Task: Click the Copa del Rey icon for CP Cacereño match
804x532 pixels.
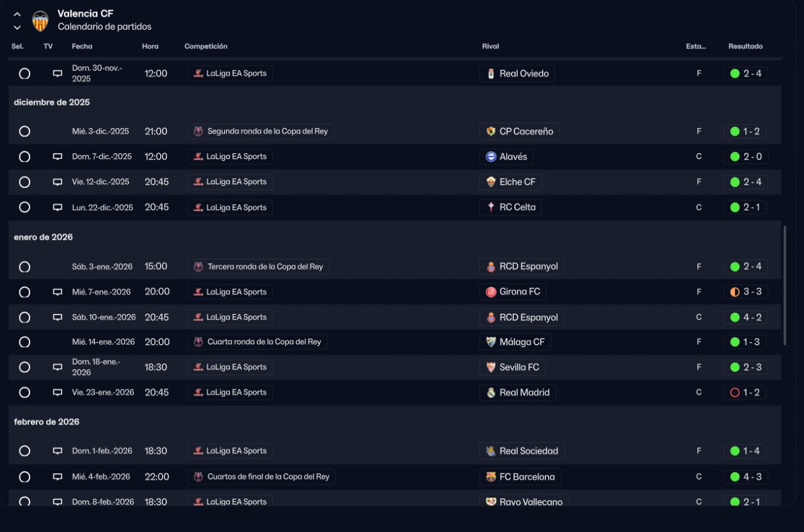Action: [x=198, y=131]
